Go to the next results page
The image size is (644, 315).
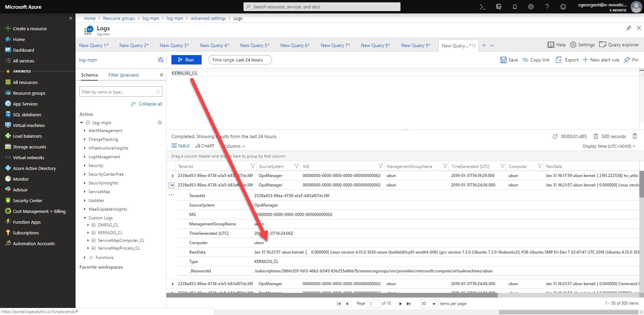click(x=400, y=304)
